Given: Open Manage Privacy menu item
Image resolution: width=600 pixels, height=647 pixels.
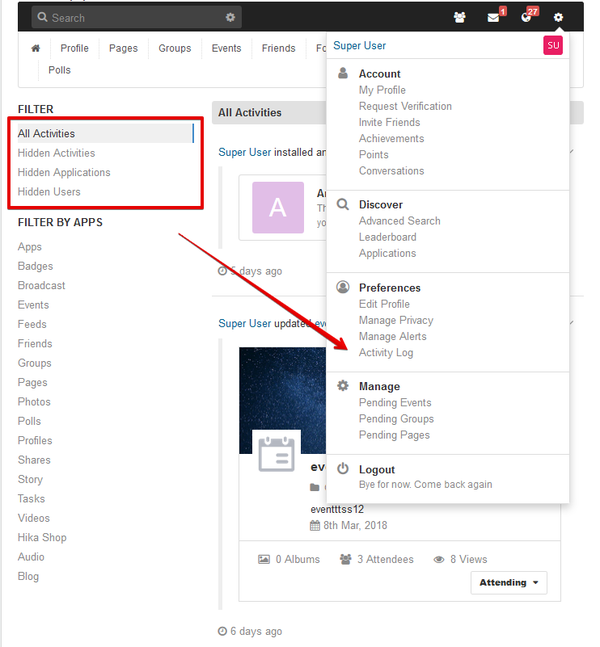Looking at the screenshot, I should click(396, 320).
